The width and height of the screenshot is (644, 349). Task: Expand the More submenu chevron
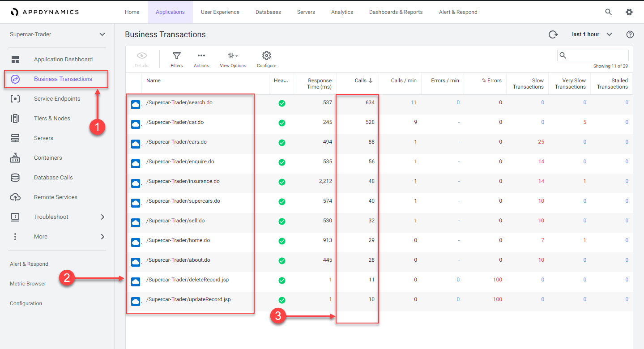coord(102,237)
